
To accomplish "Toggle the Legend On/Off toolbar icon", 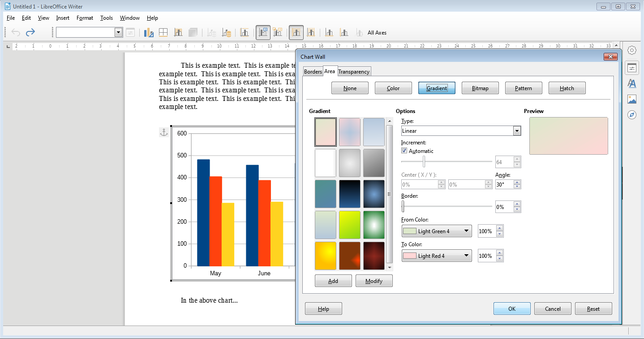I will (x=263, y=32).
